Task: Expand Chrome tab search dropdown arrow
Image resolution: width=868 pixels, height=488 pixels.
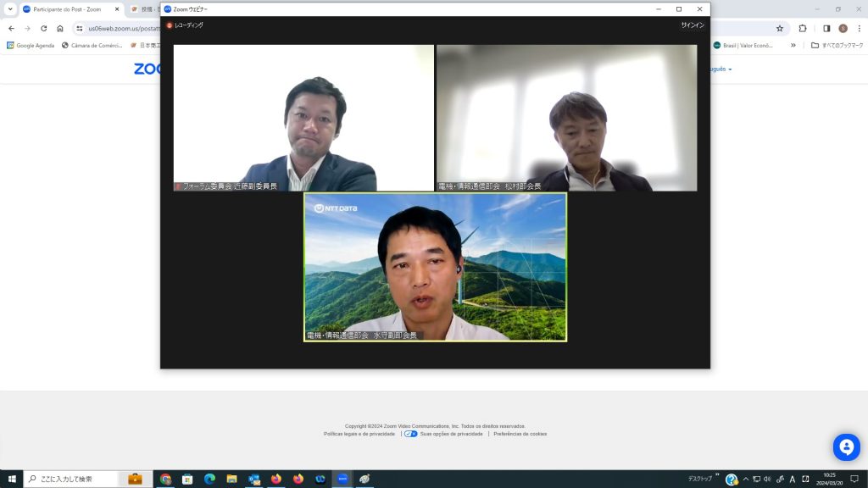Action: (10, 8)
